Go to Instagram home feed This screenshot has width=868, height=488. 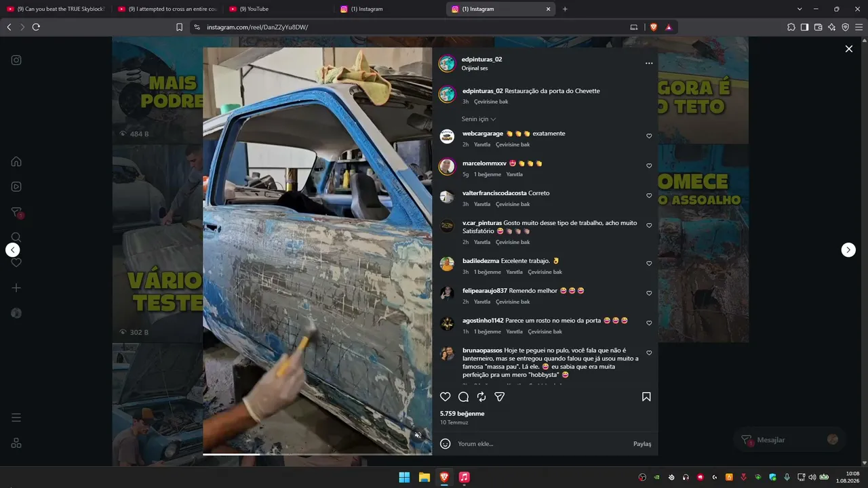coord(16,161)
